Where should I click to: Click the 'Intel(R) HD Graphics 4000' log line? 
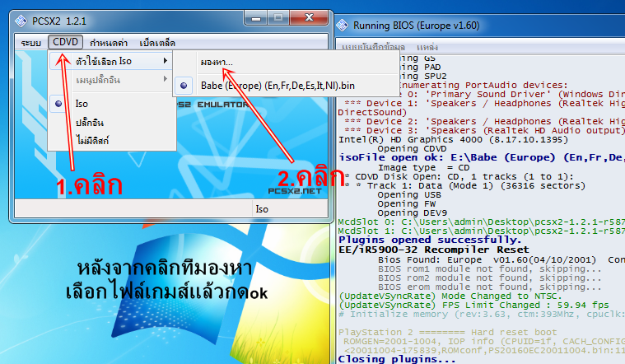tap(453, 139)
